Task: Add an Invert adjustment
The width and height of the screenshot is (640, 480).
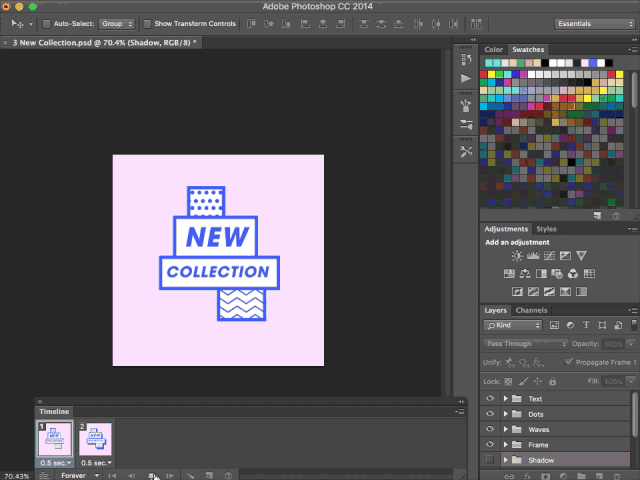Action: pos(517,291)
